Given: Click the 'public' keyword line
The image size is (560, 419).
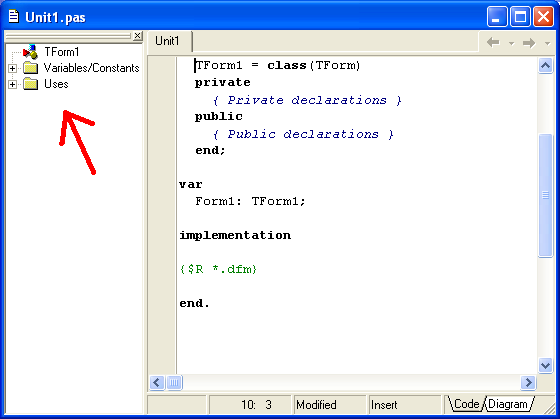Looking at the screenshot, I should [219, 116].
